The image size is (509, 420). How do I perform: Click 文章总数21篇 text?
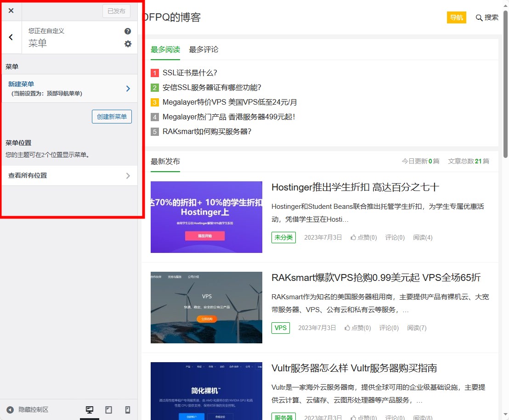(469, 161)
